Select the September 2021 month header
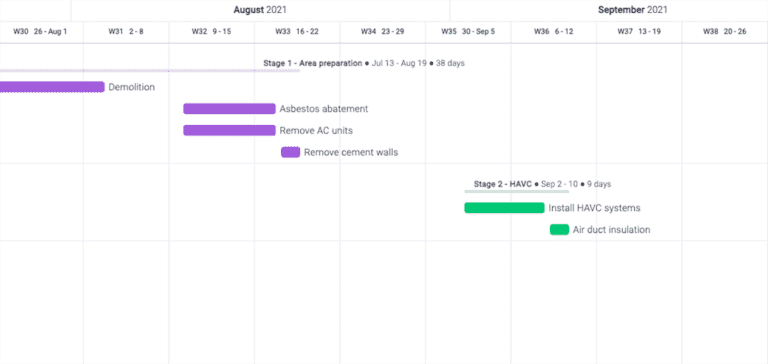 click(x=633, y=10)
